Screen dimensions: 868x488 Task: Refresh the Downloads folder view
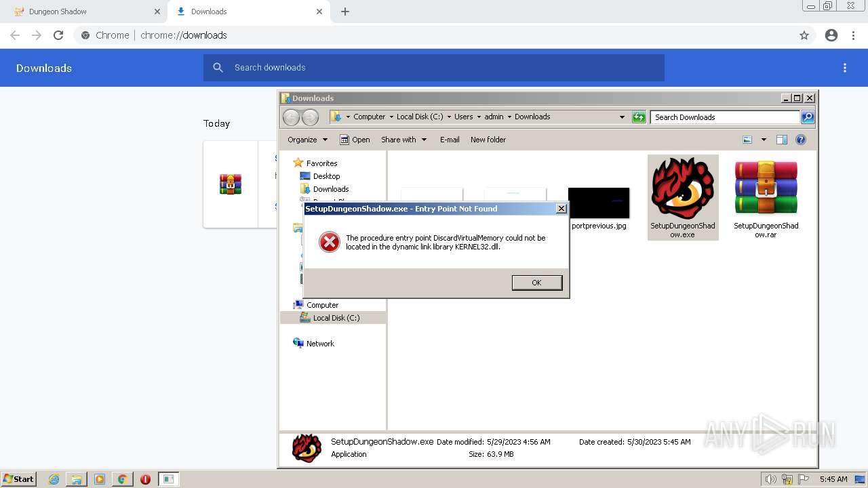[639, 117]
